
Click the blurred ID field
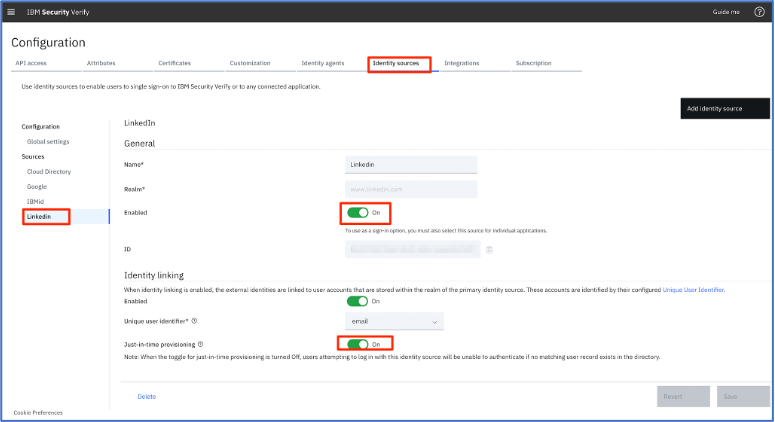point(413,250)
